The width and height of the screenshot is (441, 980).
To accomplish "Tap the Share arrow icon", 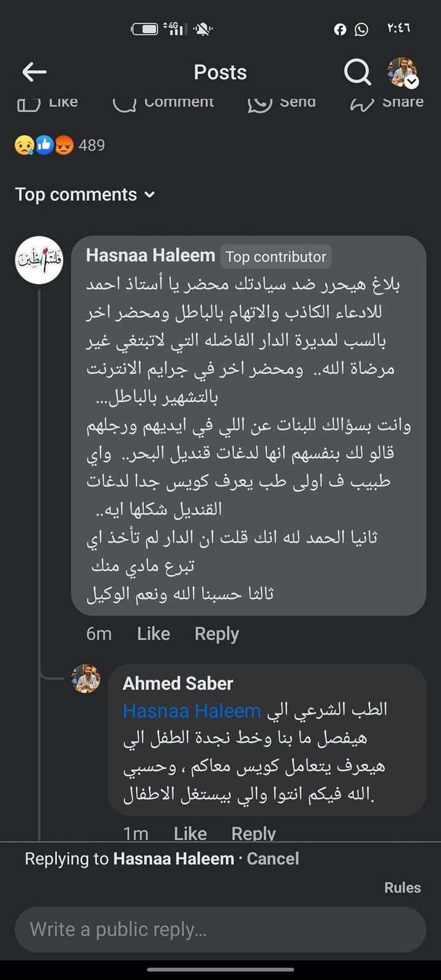I will pyautogui.click(x=362, y=104).
